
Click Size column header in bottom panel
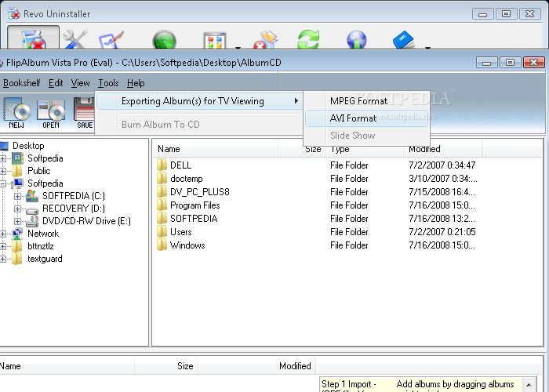(166, 366)
